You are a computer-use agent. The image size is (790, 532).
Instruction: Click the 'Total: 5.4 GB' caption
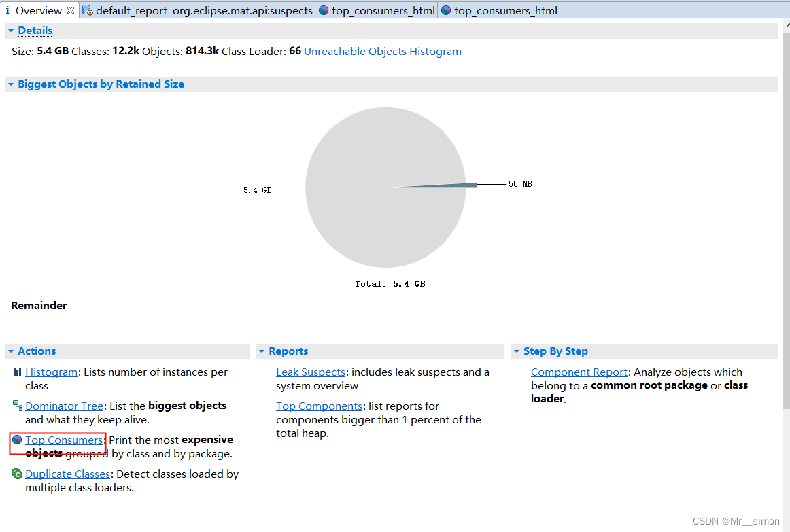(390, 284)
